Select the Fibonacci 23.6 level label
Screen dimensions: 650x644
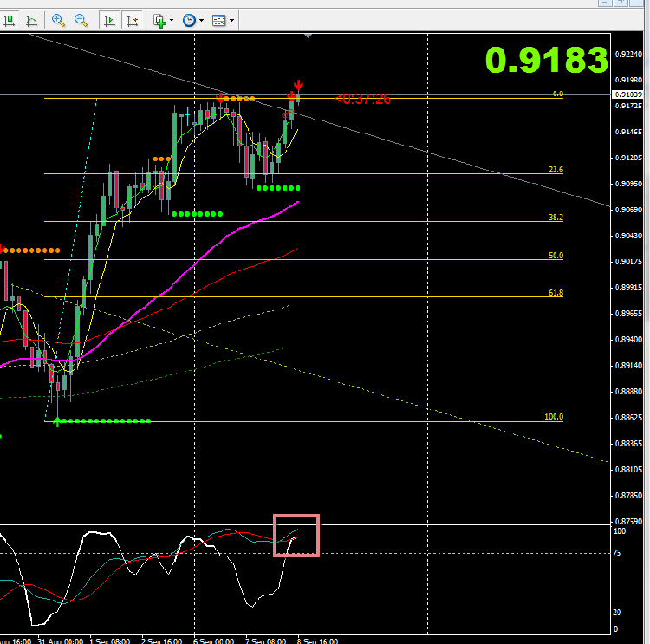pos(556,169)
